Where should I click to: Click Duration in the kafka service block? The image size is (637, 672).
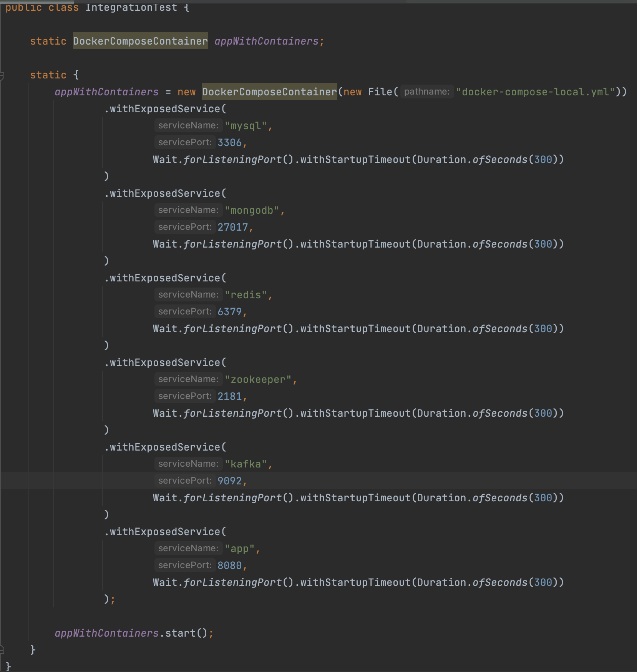point(442,498)
